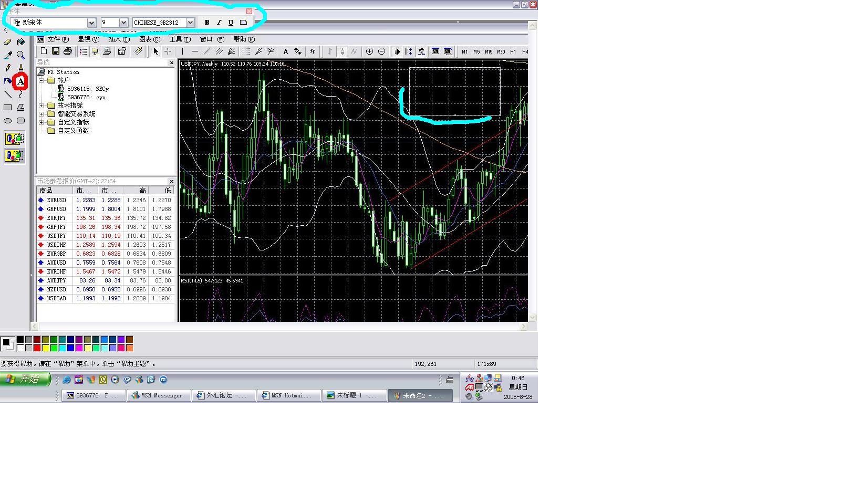Click the new chart icon in toolbar

coord(44,51)
